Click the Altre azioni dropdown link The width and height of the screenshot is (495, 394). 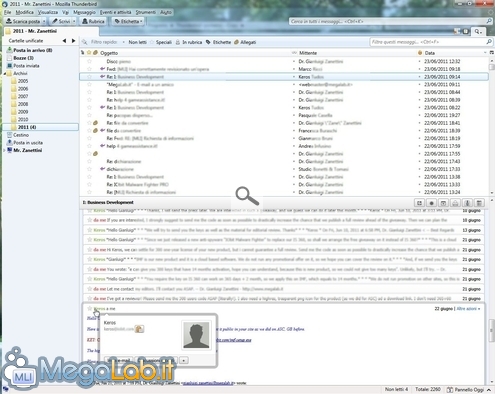point(468,309)
